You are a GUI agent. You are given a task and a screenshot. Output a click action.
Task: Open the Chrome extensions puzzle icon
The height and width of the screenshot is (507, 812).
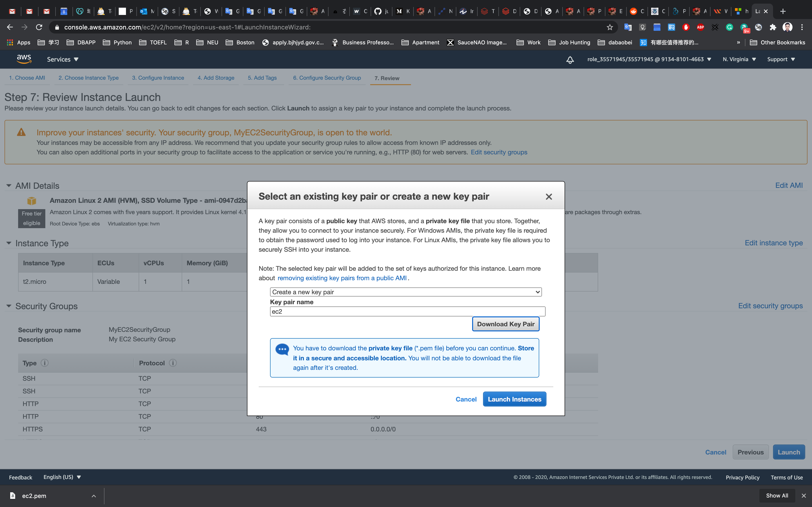tap(773, 27)
